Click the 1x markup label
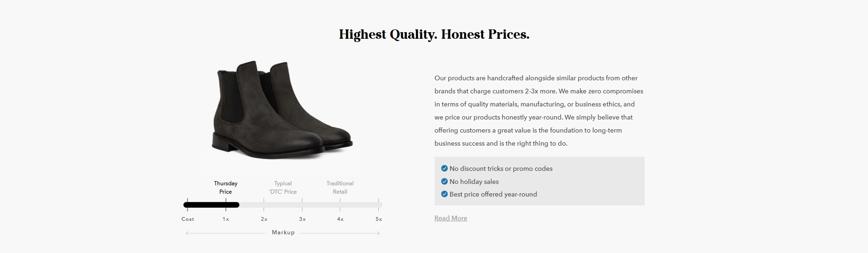Screen dimensions: 868x253 226,219
